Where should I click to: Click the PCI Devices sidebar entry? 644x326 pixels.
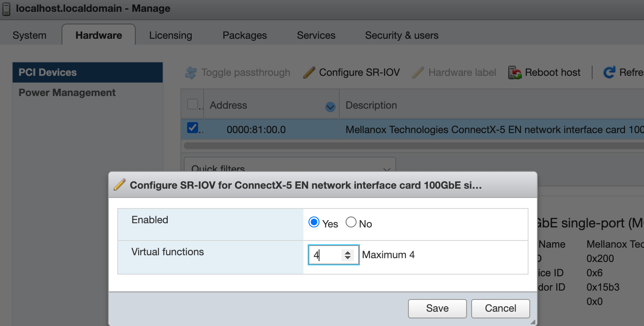click(x=48, y=72)
